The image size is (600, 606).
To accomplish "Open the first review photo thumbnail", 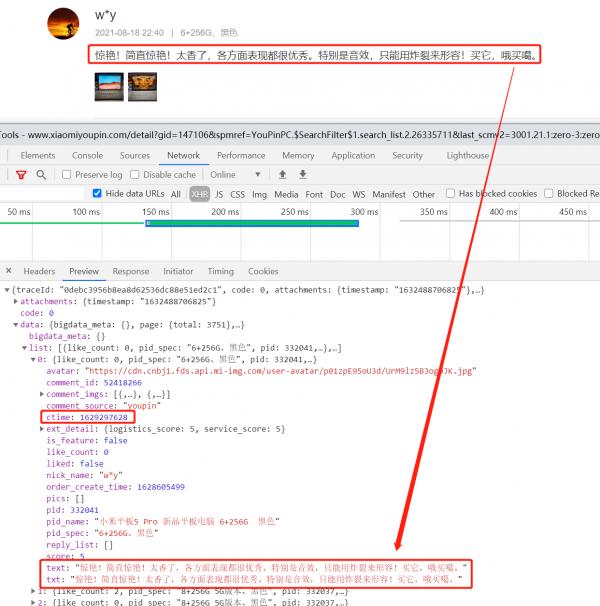I will [x=109, y=87].
